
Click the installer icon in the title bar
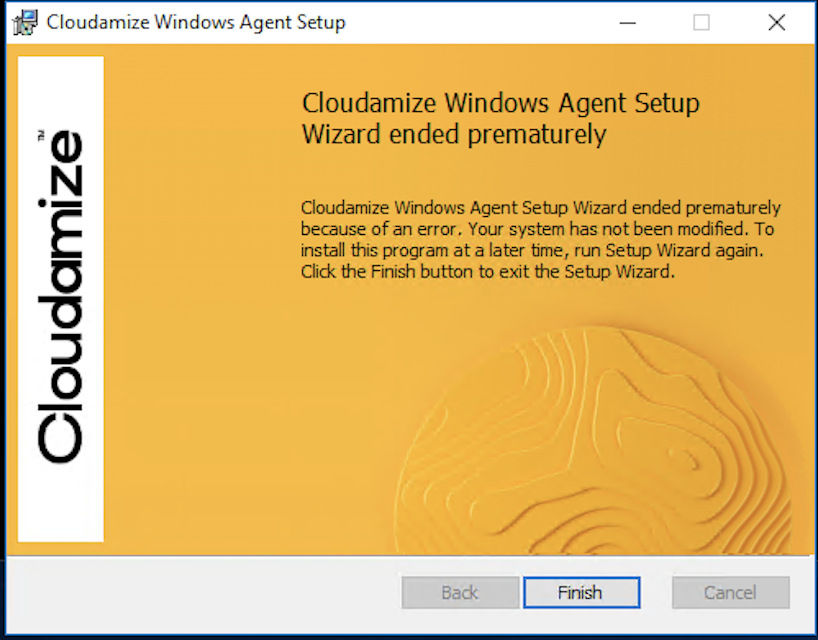point(24,23)
